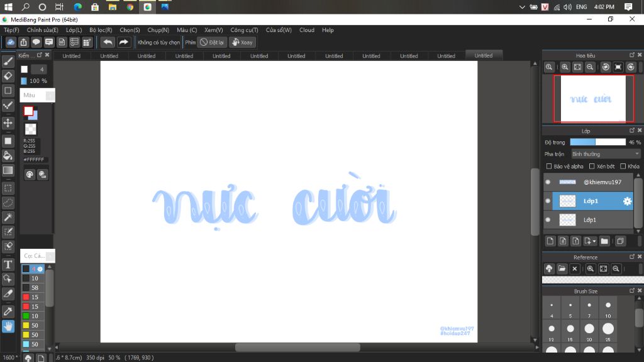The height and width of the screenshot is (362, 644).
Task: Hide the selected Lớp1 layer
Action: (x=548, y=200)
